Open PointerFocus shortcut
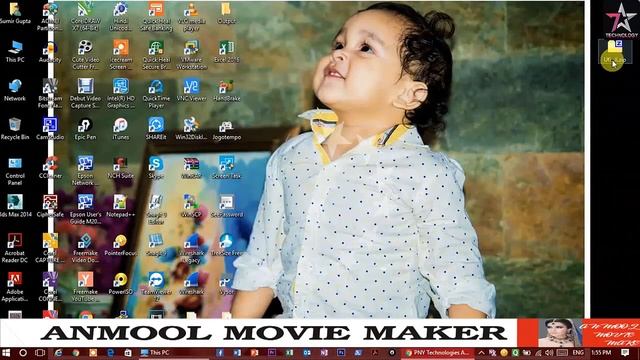The height and width of the screenshot is (360, 640). tap(120, 245)
